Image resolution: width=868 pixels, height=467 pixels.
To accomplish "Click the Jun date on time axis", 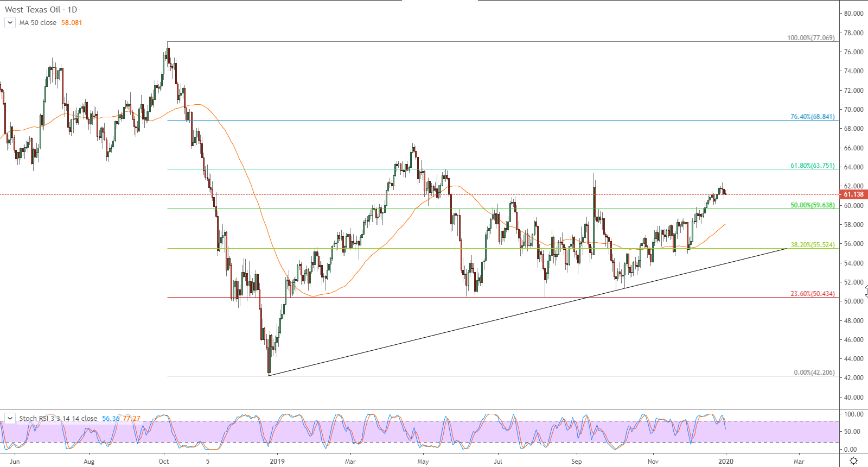I will [x=15, y=462].
